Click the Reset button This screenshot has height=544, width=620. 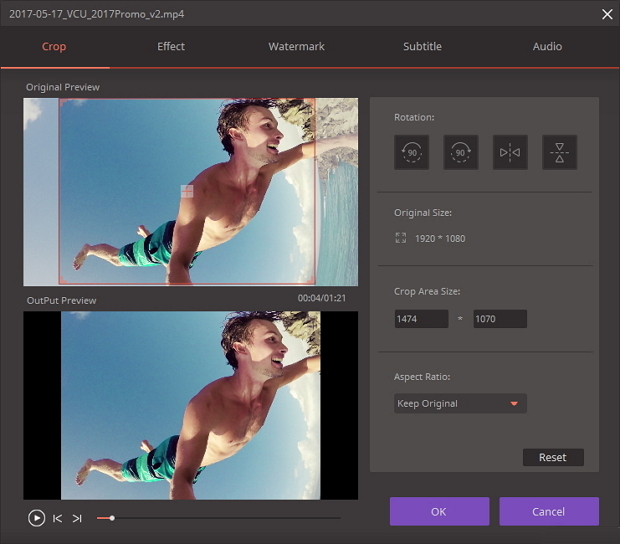pyautogui.click(x=553, y=457)
